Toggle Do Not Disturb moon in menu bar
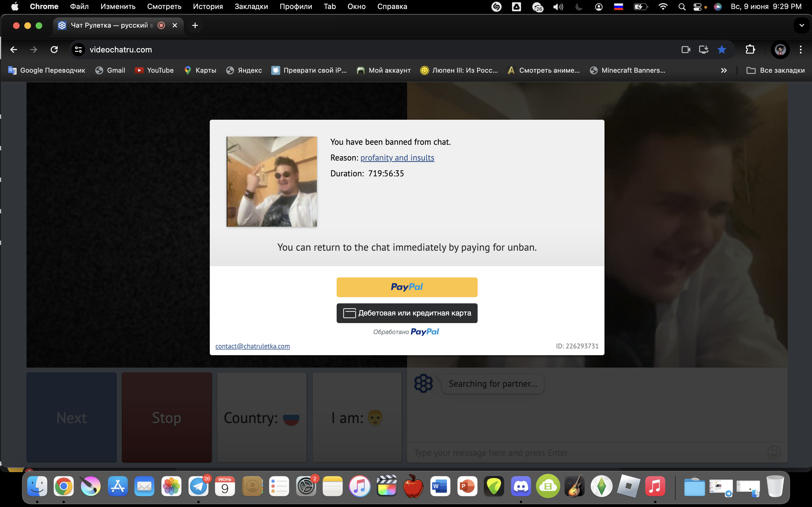The image size is (812, 507). pyautogui.click(x=579, y=6)
